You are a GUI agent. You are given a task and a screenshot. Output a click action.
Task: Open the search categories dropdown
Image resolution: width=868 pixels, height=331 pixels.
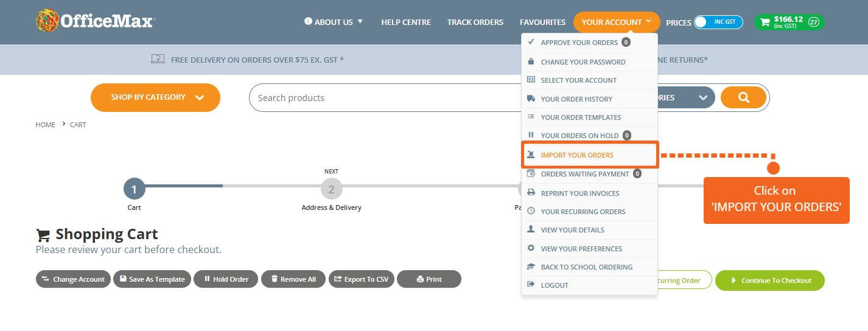point(686,97)
